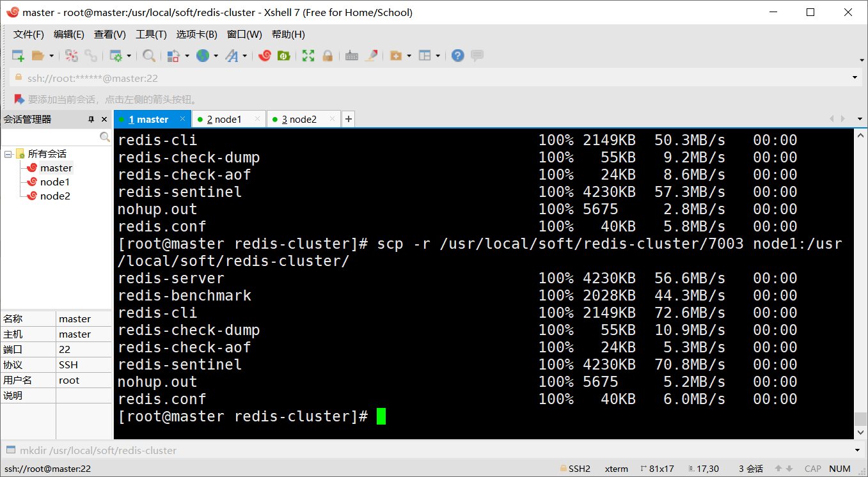
Task: Open the window layout dropdown arrow
Action: 438,56
